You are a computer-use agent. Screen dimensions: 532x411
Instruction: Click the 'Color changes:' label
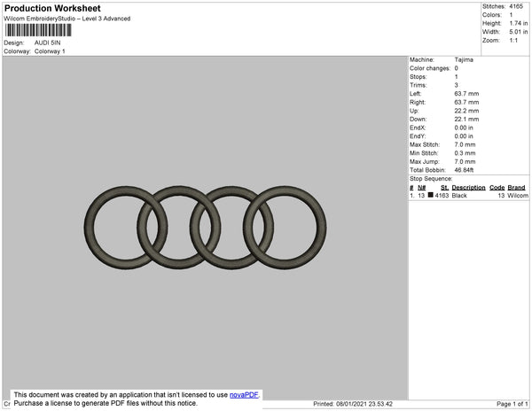430,68
